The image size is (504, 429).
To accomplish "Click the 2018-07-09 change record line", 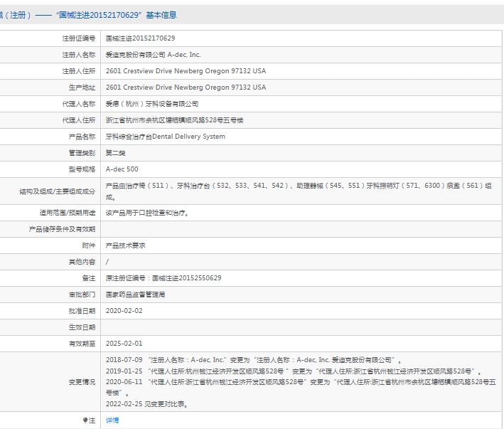I will [254, 360].
